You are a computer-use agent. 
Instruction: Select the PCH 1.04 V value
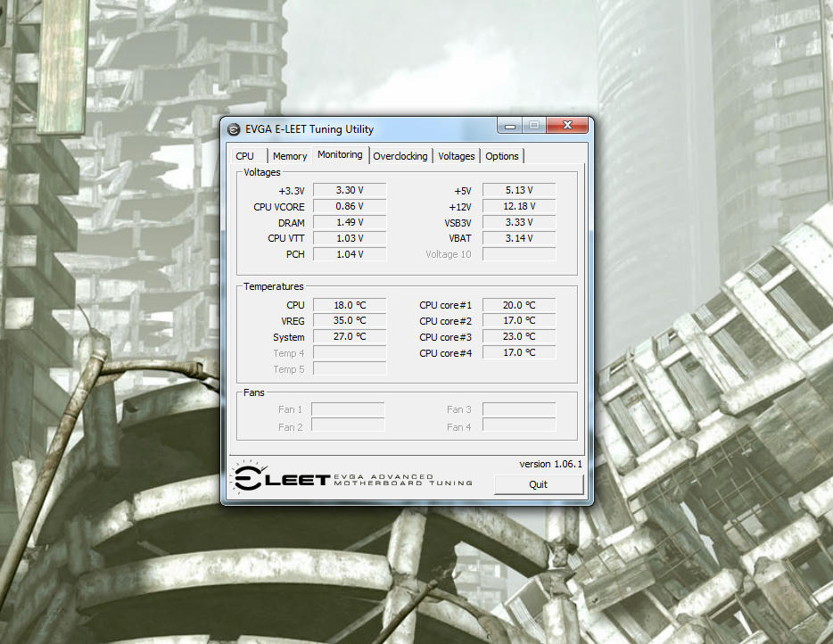tap(350, 254)
